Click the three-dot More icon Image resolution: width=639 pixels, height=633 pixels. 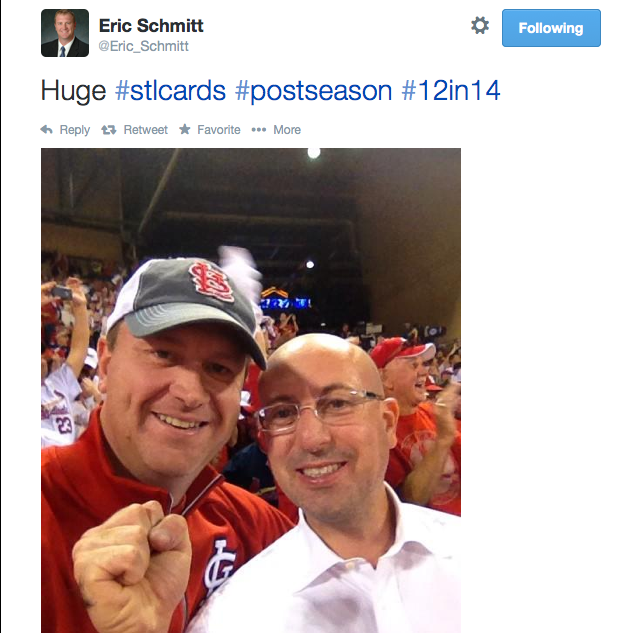coord(259,130)
